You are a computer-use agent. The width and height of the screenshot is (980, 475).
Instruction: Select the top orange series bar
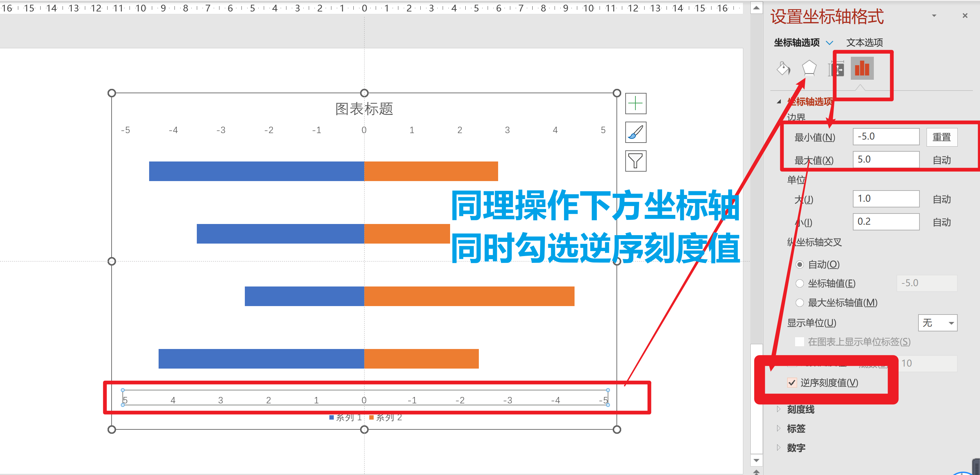(431, 171)
